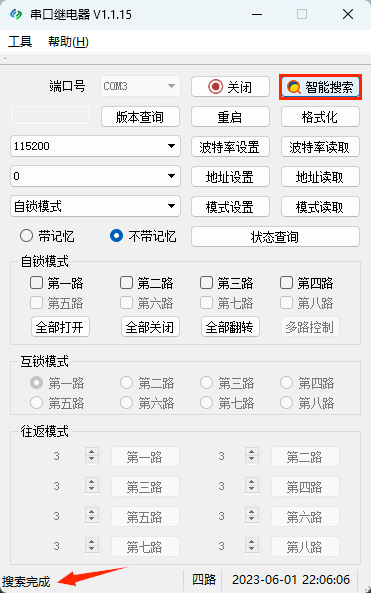
Task: Check the 第一路 checkbox in 自锁模式
Action: [36, 283]
